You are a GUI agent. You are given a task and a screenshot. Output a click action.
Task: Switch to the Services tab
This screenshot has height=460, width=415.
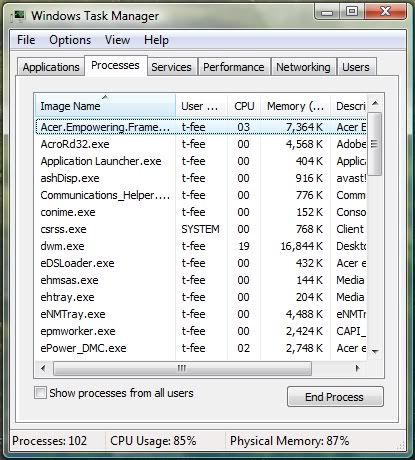click(x=171, y=67)
